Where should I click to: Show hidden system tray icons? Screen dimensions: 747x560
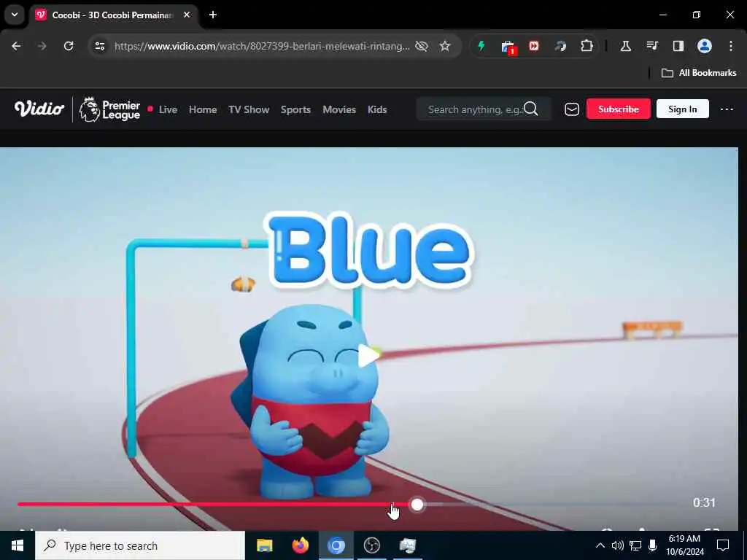(600, 545)
